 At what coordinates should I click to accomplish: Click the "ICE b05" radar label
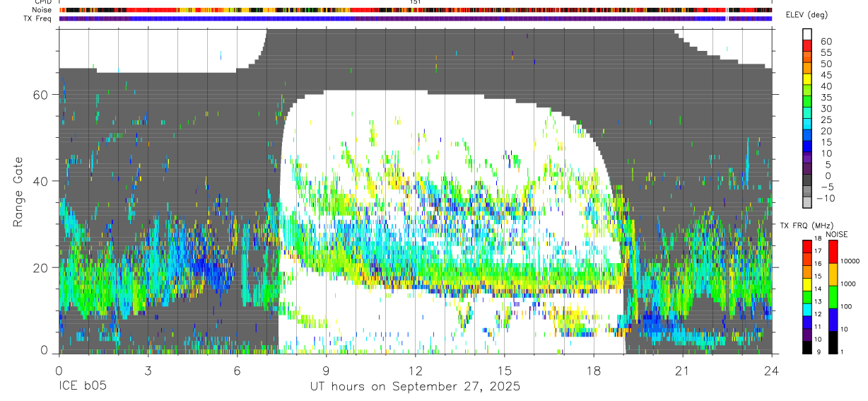point(82,386)
